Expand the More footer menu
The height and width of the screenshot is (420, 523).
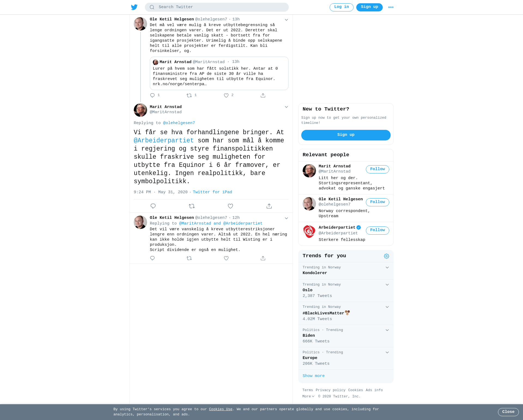coord(308,397)
